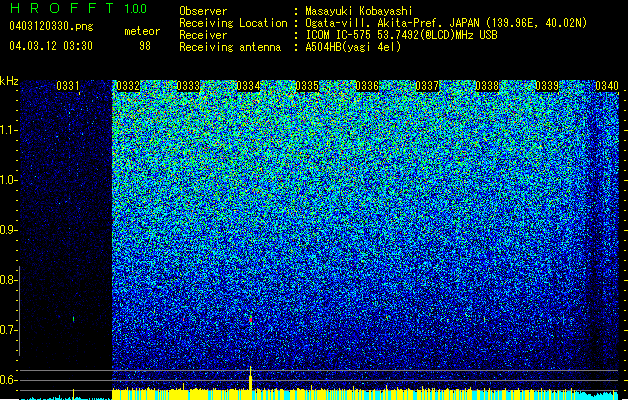The width and height of the screenshot is (629, 400).
Task: Click the 0332 time marker
Action: tap(128, 86)
